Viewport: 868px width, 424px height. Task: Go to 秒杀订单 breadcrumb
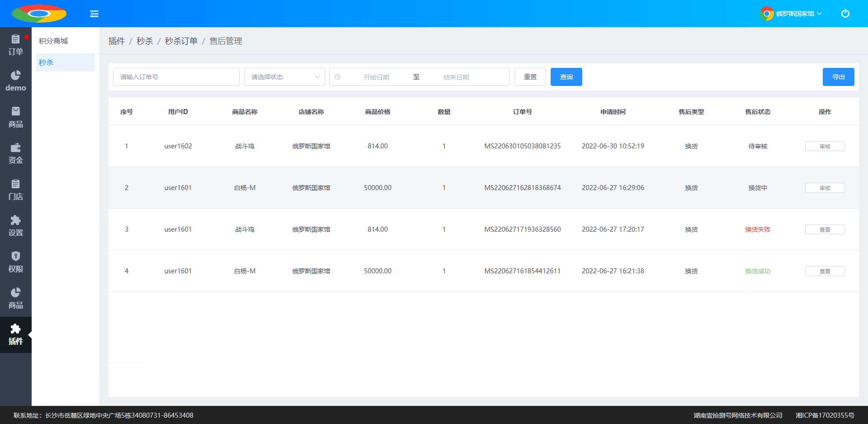(x=181, y=41)
